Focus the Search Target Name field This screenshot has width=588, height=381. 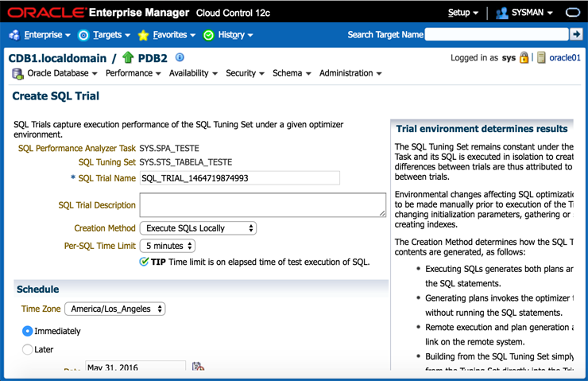click(x=497, y=34)
